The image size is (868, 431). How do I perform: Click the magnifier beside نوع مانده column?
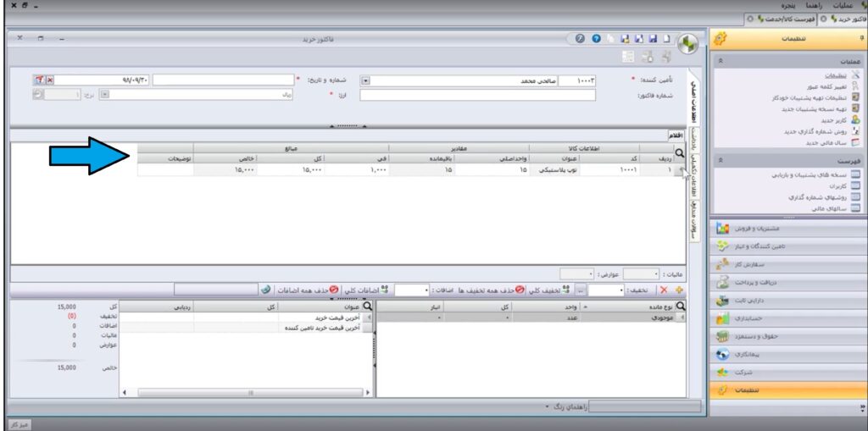click(x=681, y=306)
